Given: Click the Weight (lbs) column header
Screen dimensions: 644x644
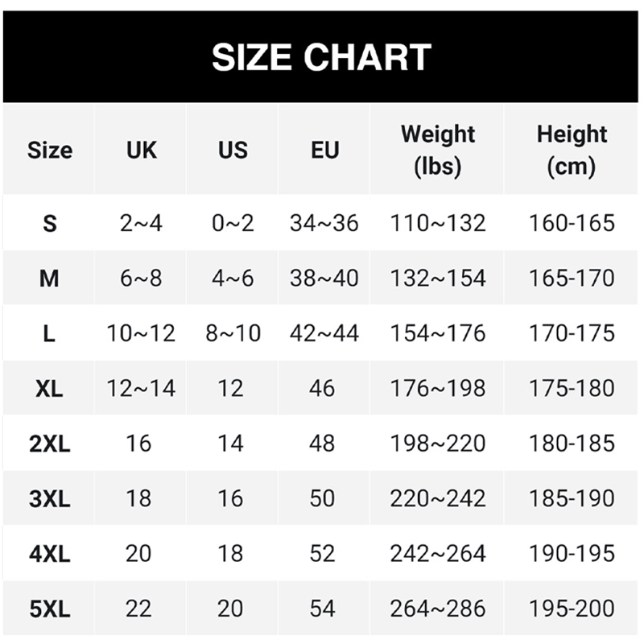Looking at the screenshot, I should 438,150.
